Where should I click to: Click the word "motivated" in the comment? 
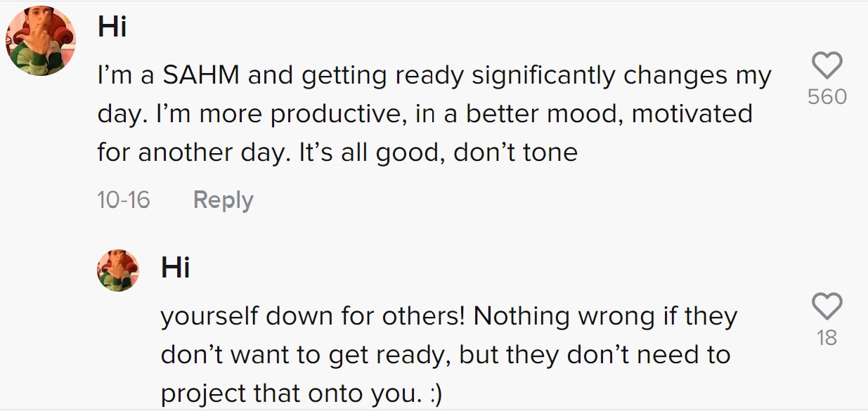[692, 113]
